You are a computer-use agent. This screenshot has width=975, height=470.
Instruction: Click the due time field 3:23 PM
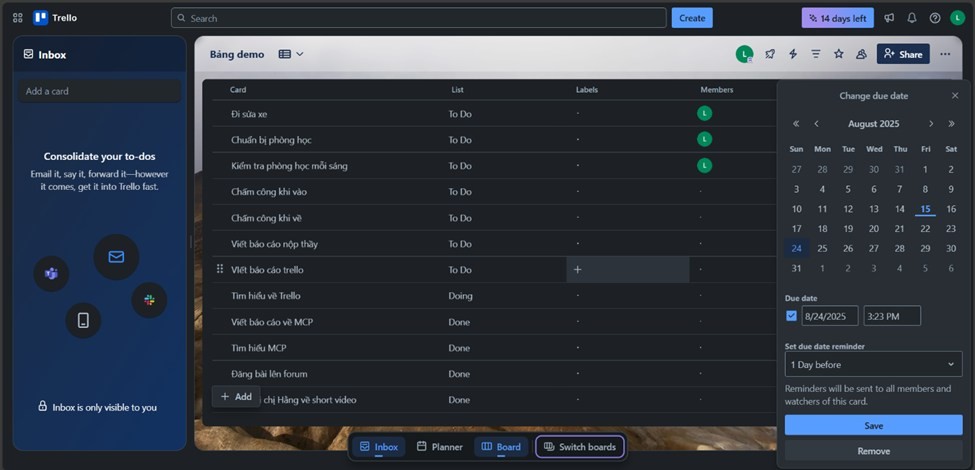click(x=891, y=316)
